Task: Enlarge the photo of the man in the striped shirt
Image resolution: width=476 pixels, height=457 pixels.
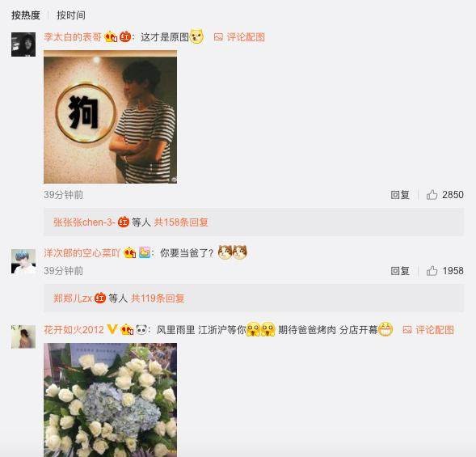Action: pyautogui.click(x=110, y=116)
